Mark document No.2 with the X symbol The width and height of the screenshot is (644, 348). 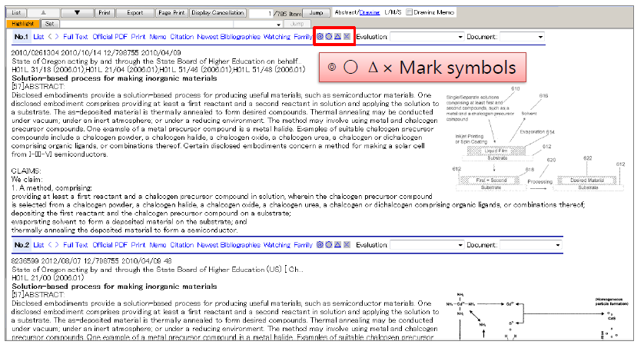(347, 244)
